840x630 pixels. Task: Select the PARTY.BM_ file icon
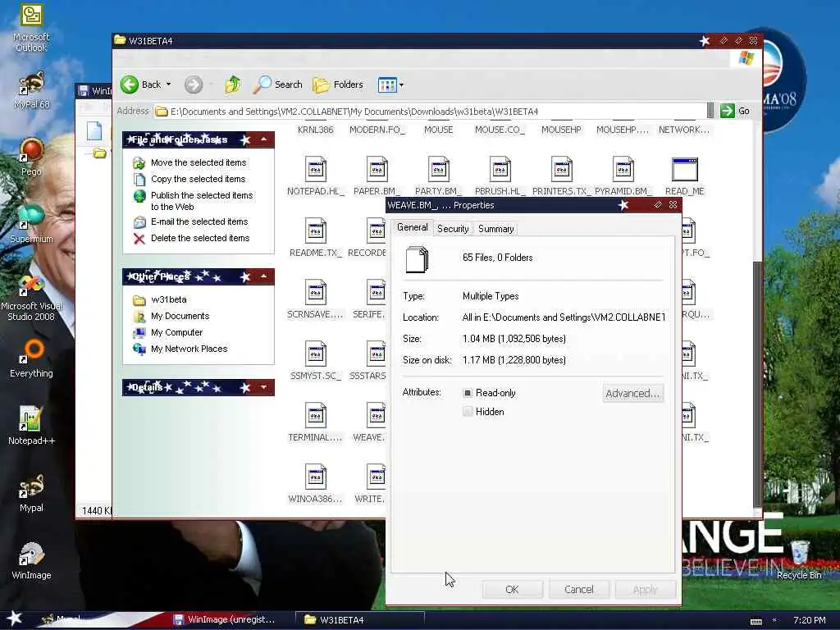pyautogui.click(x=438, y=169)
